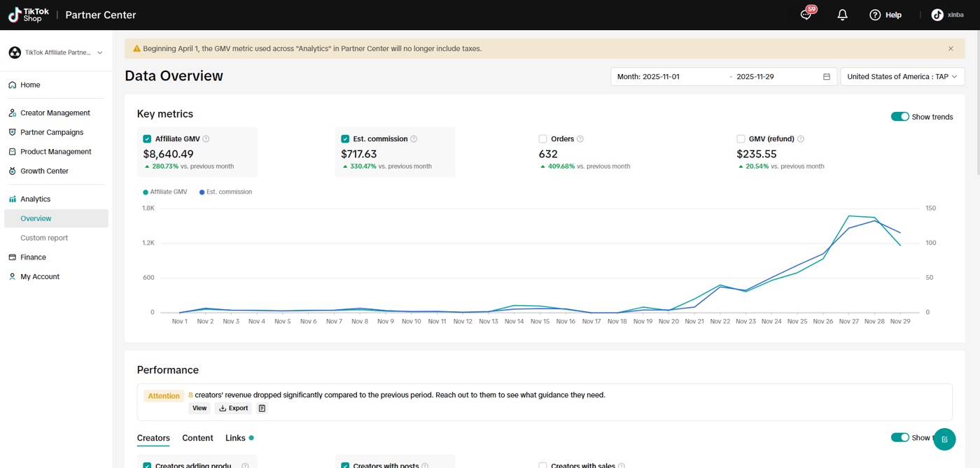Switch to the Content tab

pyautogui.click(x=197, y=438)
